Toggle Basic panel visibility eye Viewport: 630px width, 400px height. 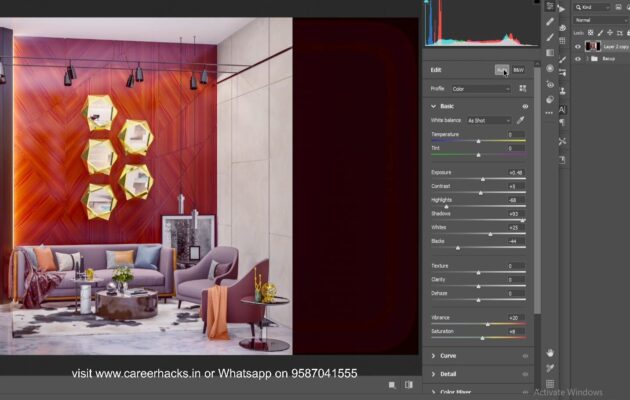525,106
